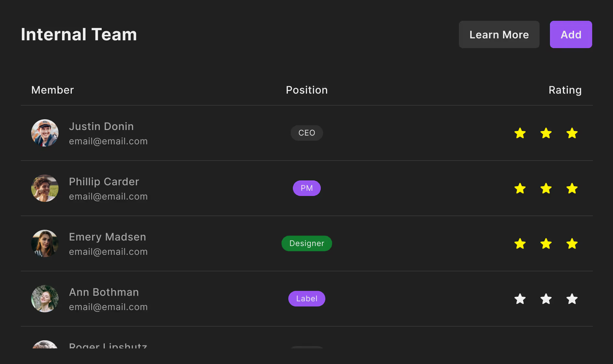Open the Learn More button
613x364 pixels.
[x=499, y=34]
